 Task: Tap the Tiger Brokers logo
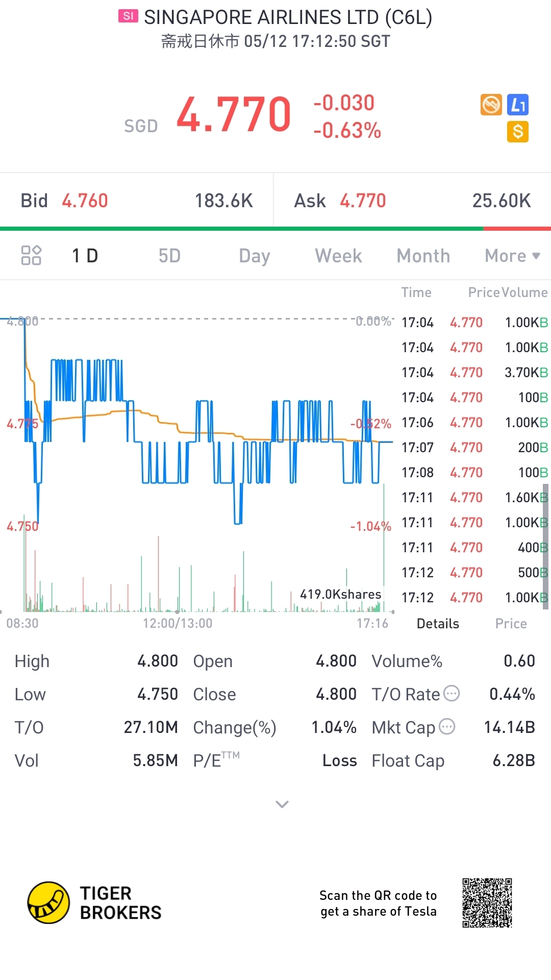click(x=94, y=902)
